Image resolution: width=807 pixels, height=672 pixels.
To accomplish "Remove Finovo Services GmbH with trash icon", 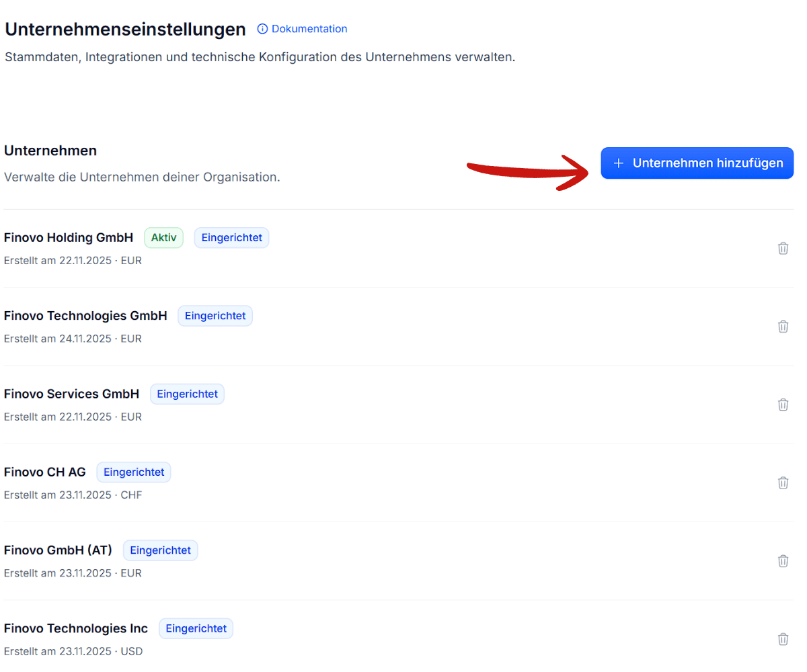I will point(783,405).
